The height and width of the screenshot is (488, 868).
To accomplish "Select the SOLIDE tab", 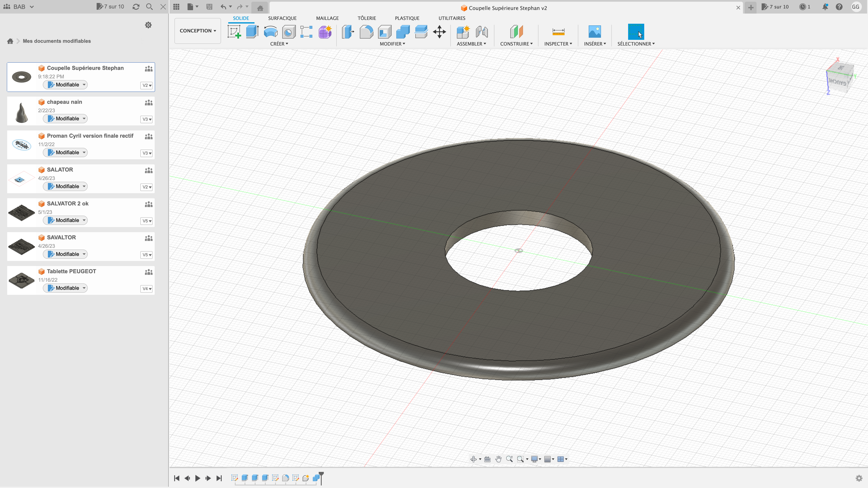I will tap(241, 18).
